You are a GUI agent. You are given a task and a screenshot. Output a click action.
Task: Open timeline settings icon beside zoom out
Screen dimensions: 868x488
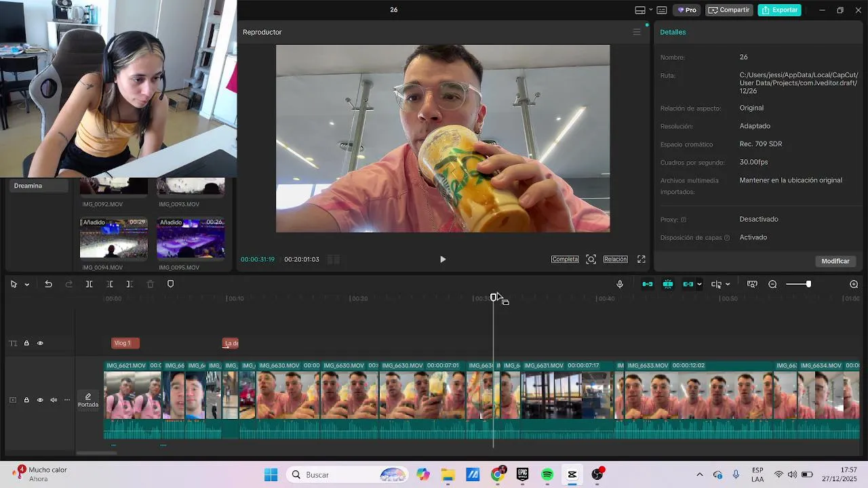752,284
